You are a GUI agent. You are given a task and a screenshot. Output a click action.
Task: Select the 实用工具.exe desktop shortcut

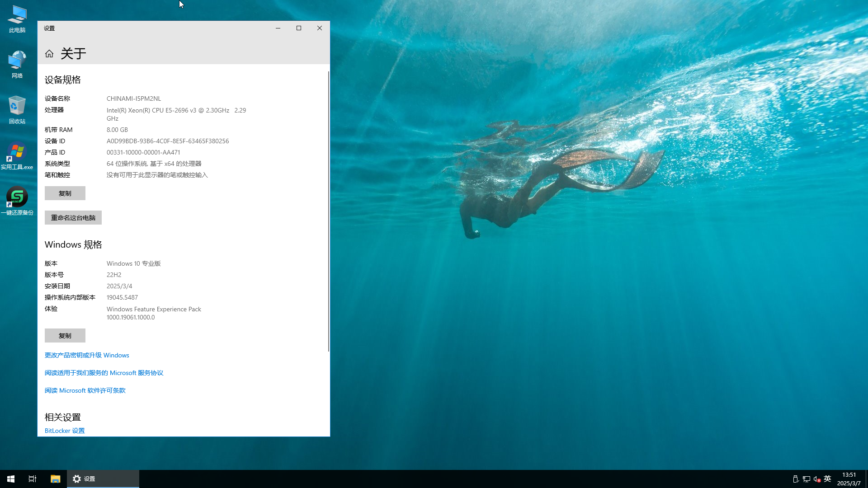click(x=17, y=156)
